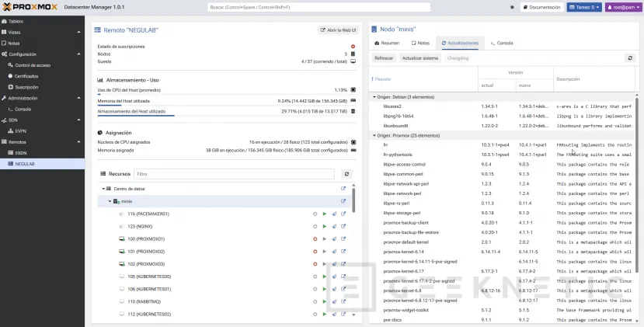Select the libpve-storage-perl package row
The height and width of the screenshot is (327, 644).
click(502, 213)
